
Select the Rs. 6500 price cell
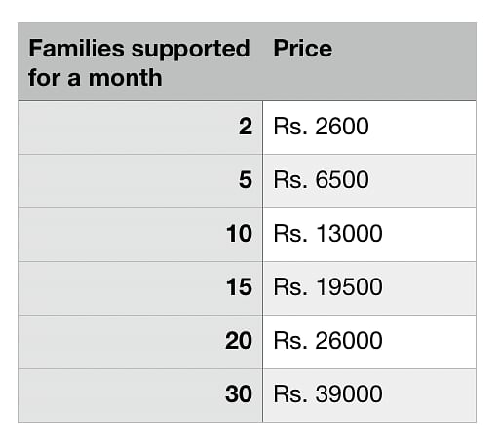[369, 181]
